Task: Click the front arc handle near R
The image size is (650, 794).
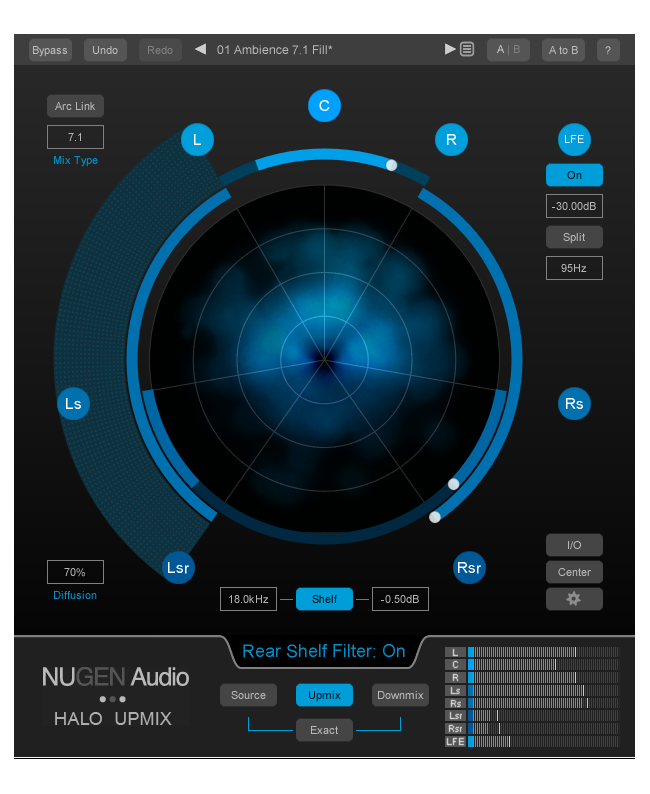Action: coord(391,165)
